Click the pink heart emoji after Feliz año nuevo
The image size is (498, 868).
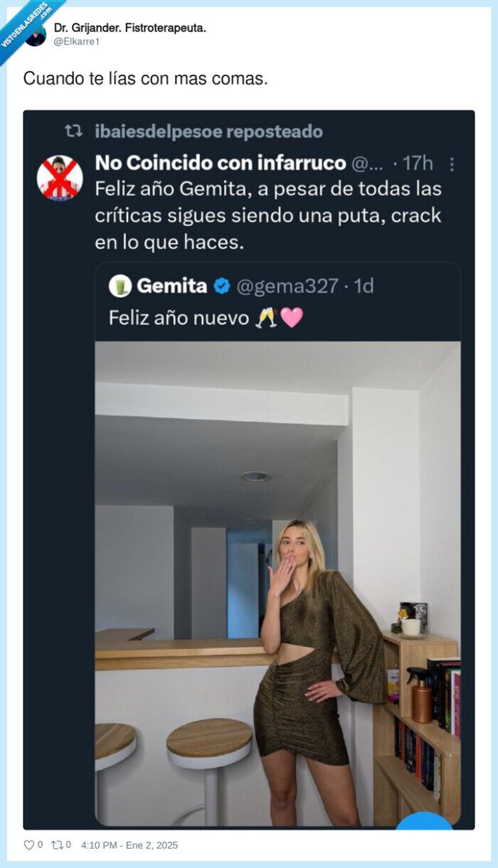coord(291,318)
